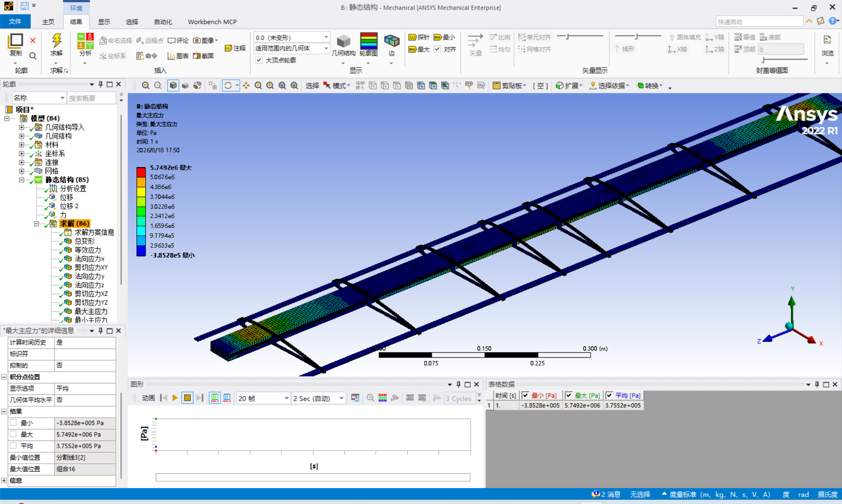Image resolution: width=842 pixels, height=504 pixels.
Task: Open the 几何结构 display icon
Action: [x=343, y=41]
